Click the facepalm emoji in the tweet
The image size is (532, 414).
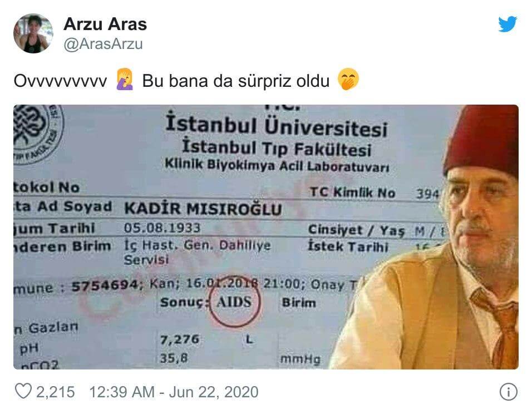click(x=125, y=80)
